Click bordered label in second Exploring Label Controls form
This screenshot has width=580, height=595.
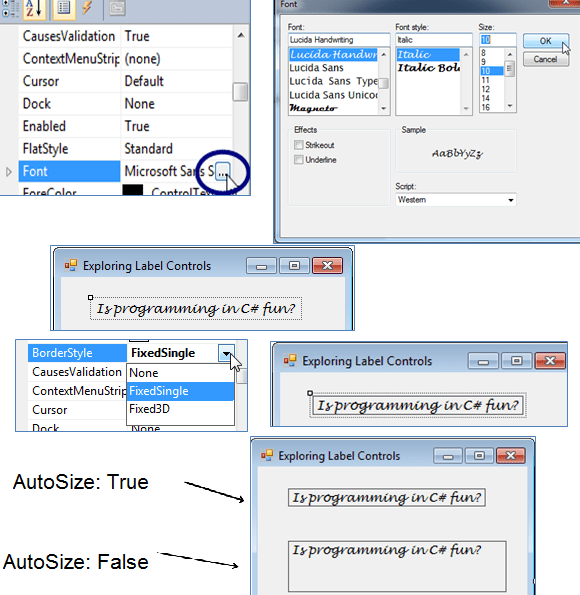[x=418, y=406]
